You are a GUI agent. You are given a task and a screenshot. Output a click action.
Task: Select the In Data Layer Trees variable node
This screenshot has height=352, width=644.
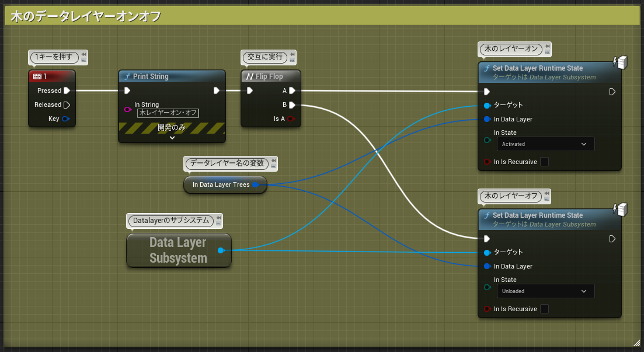point(225,185)
